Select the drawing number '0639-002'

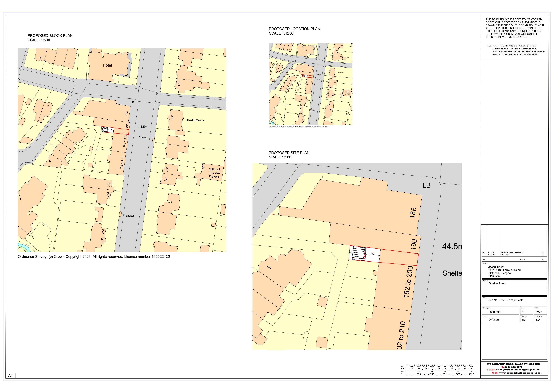click(494, 312)
